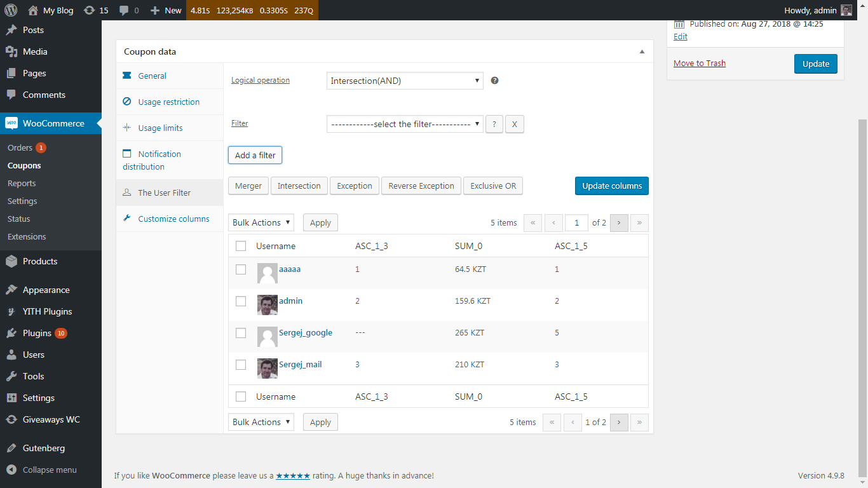Click Update columns button
Viewport: 868px width, 488px height.
612,186
